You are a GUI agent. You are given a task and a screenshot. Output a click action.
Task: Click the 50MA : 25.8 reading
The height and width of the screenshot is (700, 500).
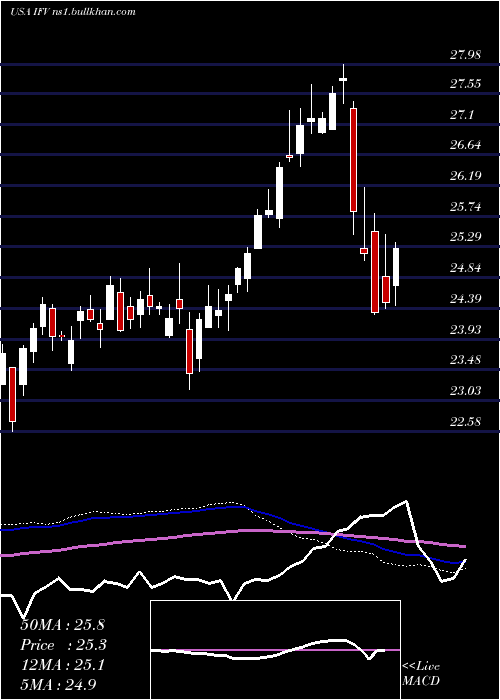point(62,625)
